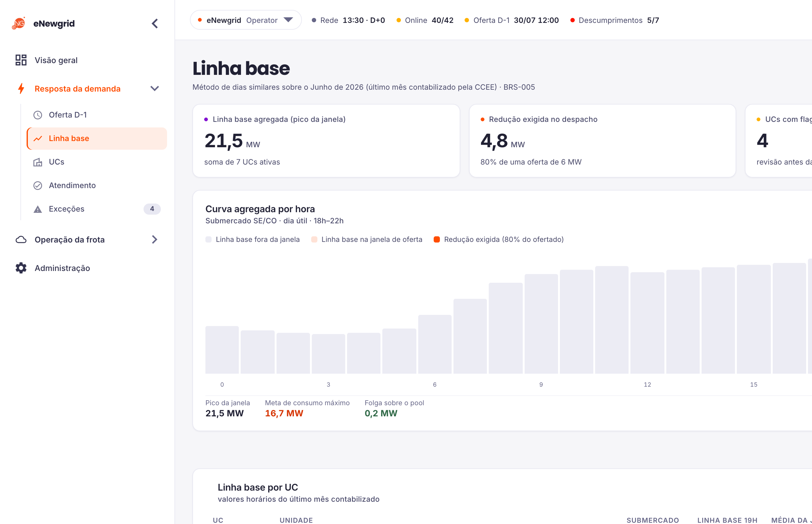The width and height of the screenshot is (812, 524).
Task: Toggle legend Redução exigida (80% do ofertado)
Action: point(499,239)
